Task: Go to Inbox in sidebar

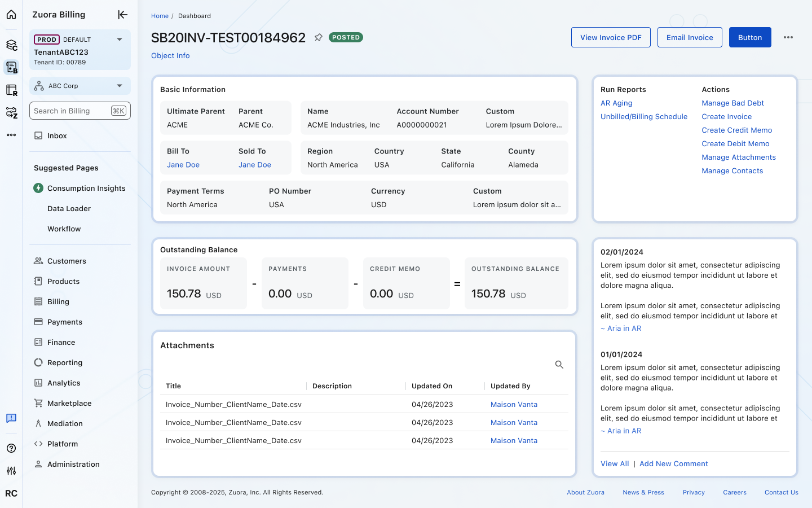Action: click(57, 136)
